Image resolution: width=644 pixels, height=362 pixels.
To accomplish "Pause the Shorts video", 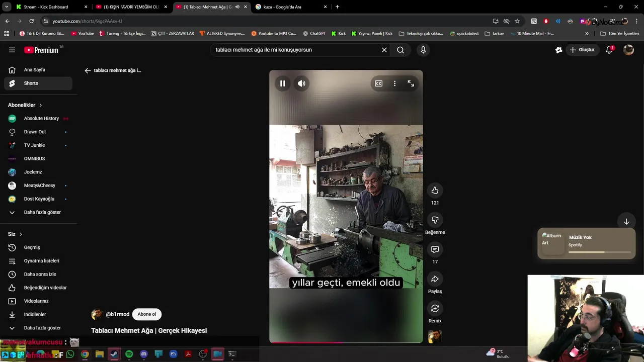I will [x=283, y=83].
